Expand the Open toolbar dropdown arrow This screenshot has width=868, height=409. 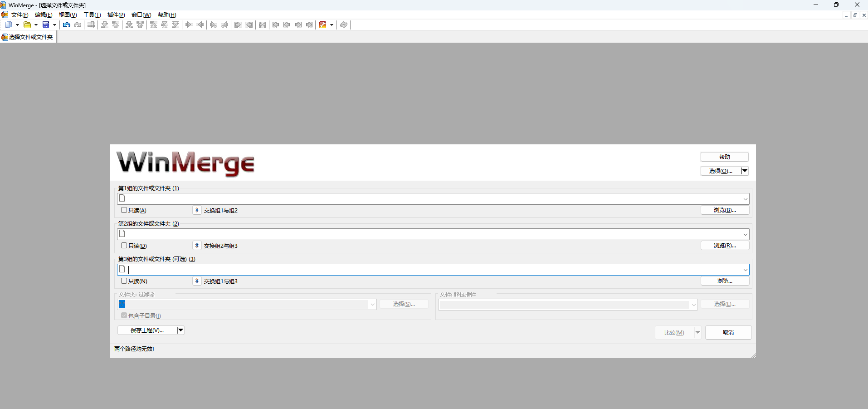tap(36, 25)
